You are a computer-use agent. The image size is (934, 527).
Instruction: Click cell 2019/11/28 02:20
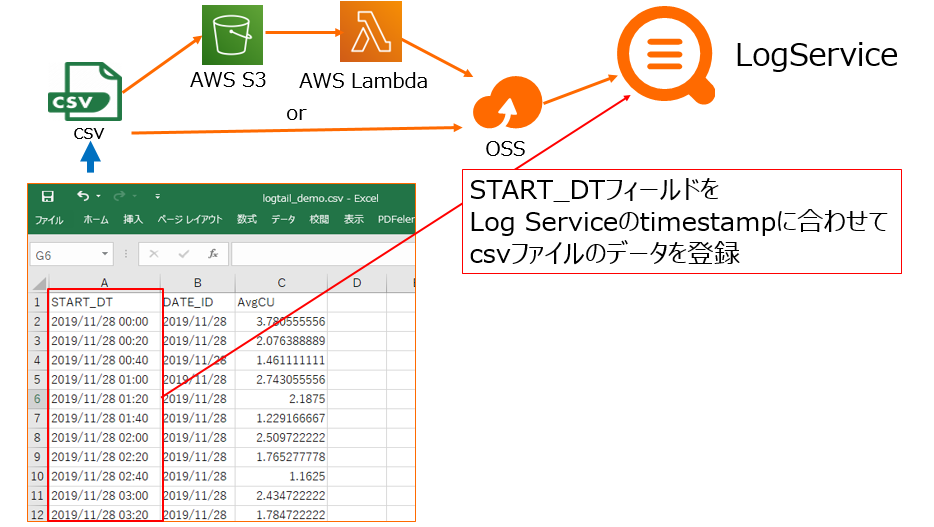tap(104, 457)
